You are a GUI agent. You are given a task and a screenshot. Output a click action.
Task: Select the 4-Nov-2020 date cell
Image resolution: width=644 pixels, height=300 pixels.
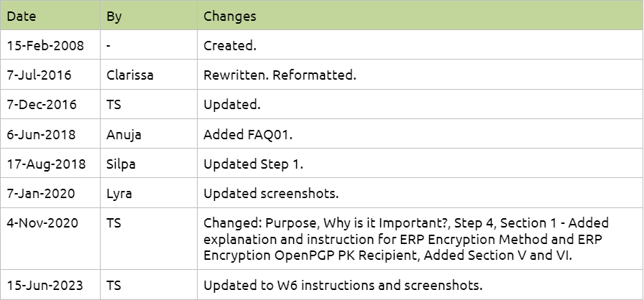pyautogui.click(x=50, y=239)
